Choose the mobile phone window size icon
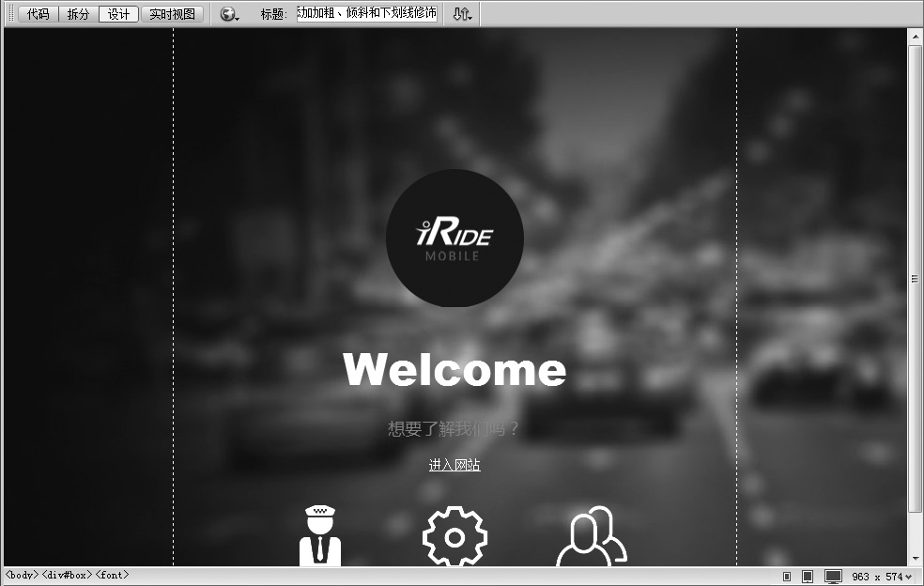Viewport: 924px width, 586px height. click(787, 576)
